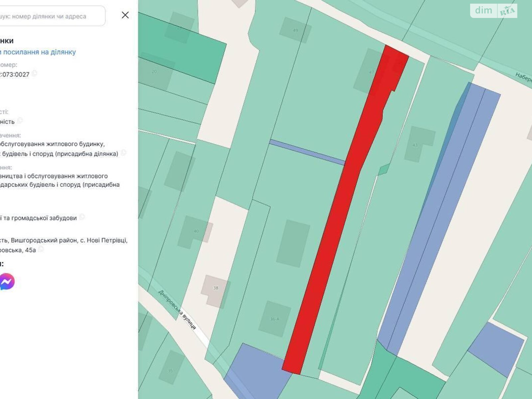Open the parcel share link

(38, 52)
